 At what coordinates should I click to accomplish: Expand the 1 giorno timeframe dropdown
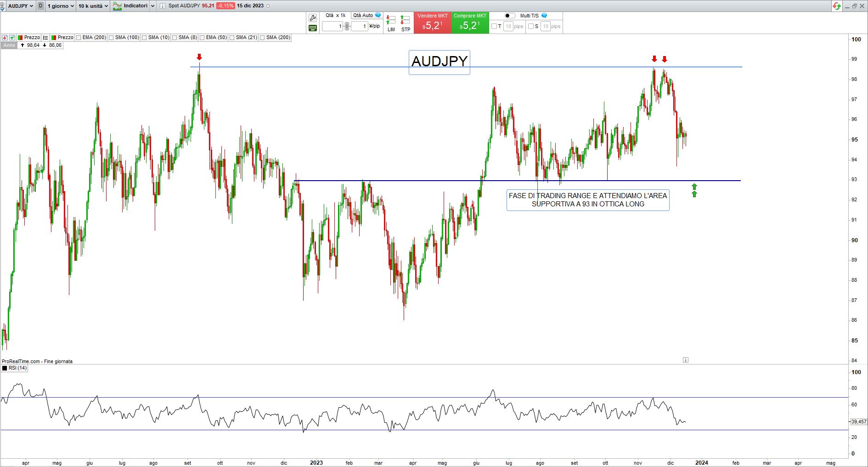tap(61, 6)
